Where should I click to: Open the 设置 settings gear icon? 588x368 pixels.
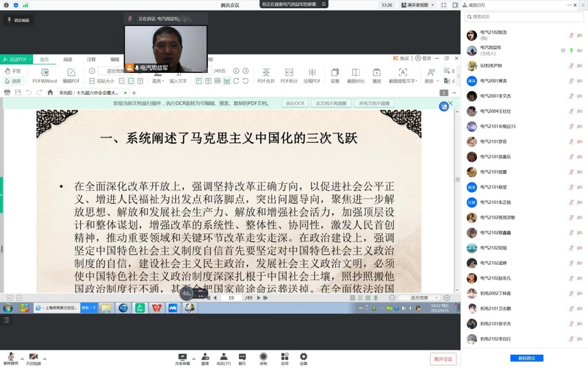click(x=304, y=357)
